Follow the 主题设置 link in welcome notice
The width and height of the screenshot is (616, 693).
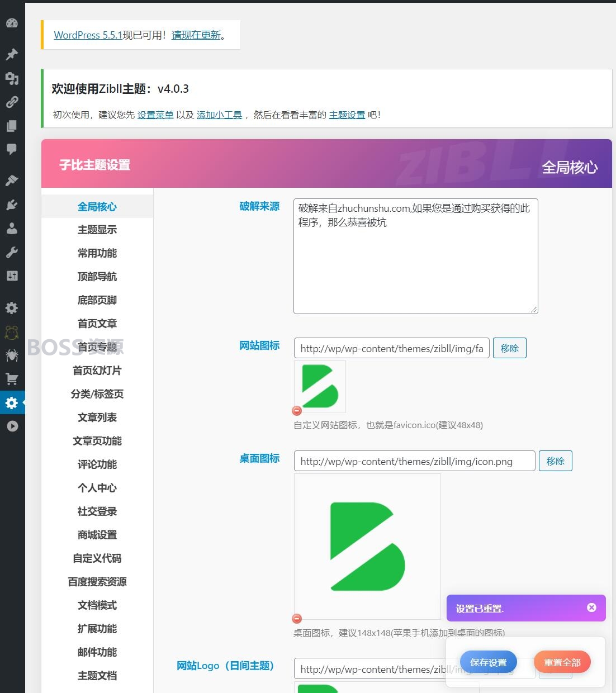(x=347, y=115)
